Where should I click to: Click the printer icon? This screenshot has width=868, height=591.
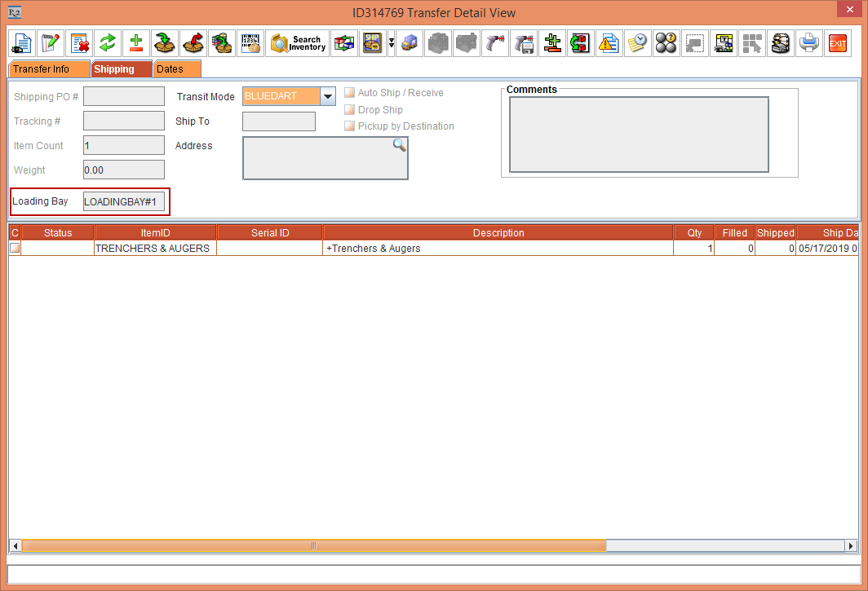[x=808, y=43]
